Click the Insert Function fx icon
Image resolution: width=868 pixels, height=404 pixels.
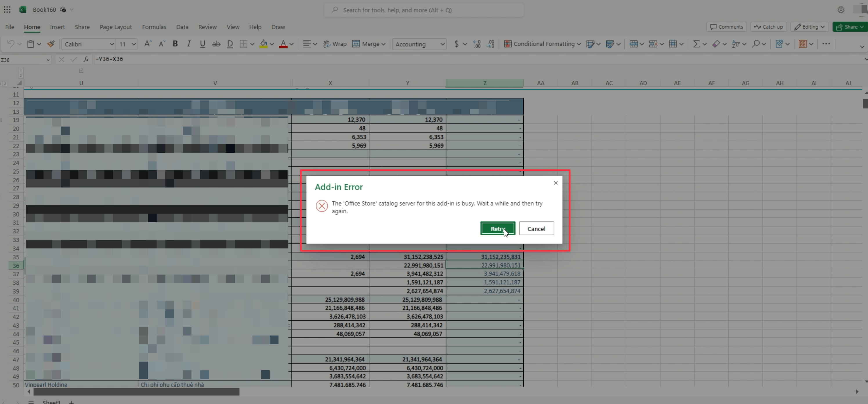click(86, 59)
